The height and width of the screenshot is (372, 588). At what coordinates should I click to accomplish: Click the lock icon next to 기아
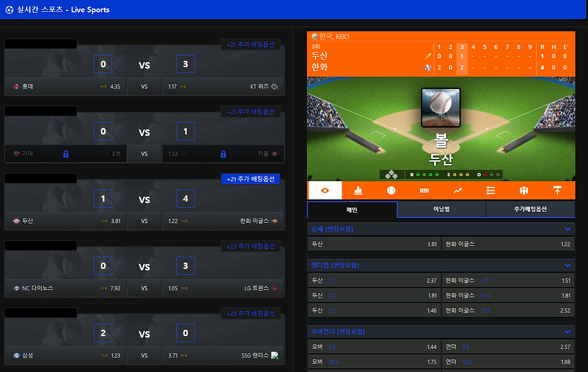(65, 154)
